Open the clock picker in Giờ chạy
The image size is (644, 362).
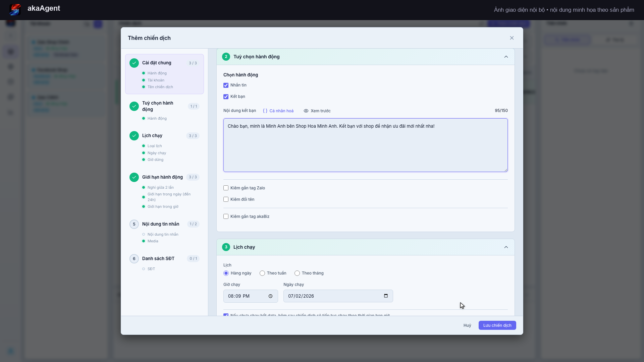tap(270, 296)
